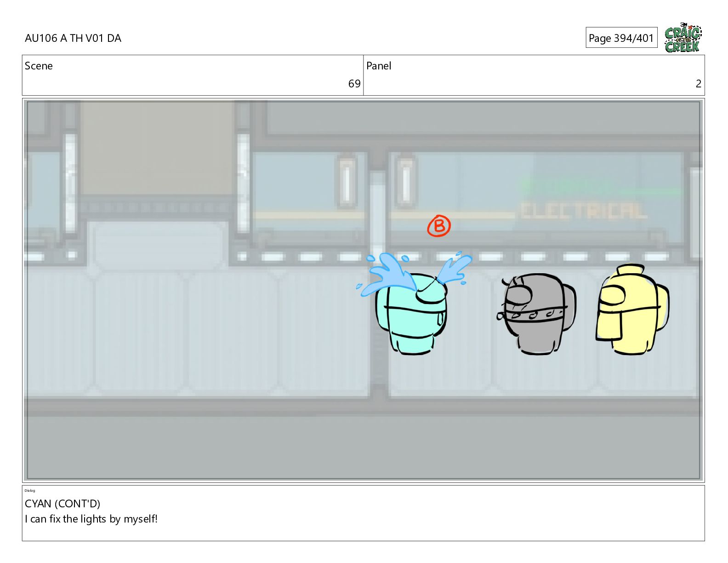Click the Craig of the Creek logo

pyautogui.click(x=683, y=37)
